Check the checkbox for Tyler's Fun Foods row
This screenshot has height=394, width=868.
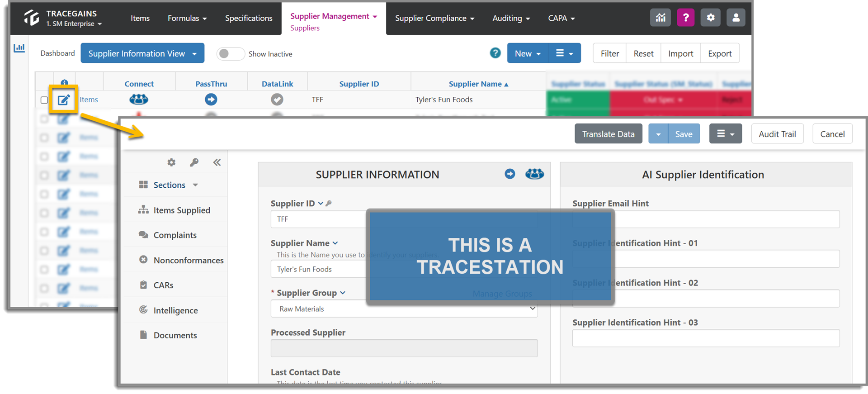[44, 100]
